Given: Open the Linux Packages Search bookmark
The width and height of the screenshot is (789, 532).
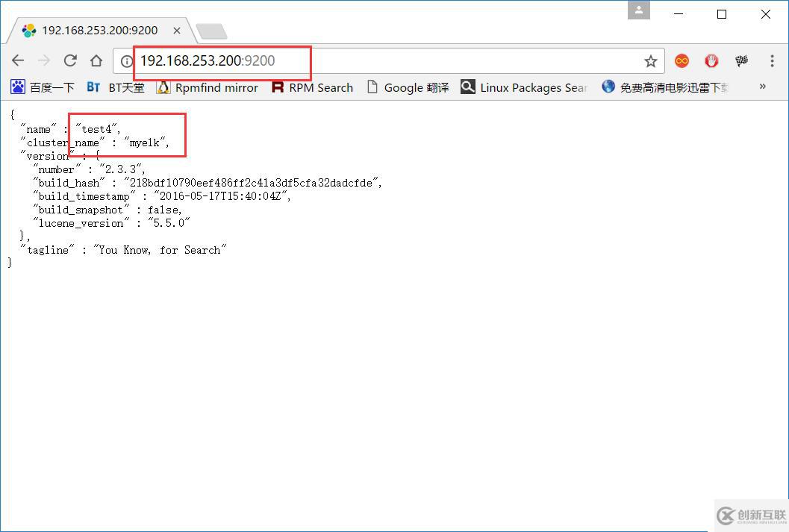Looking at the screenshot, I should (524, 87).
